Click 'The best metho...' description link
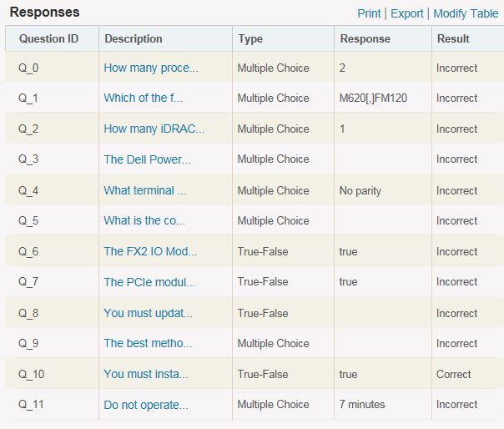The height and width of the screenshot is (429, 504). (x=148, y=343)
